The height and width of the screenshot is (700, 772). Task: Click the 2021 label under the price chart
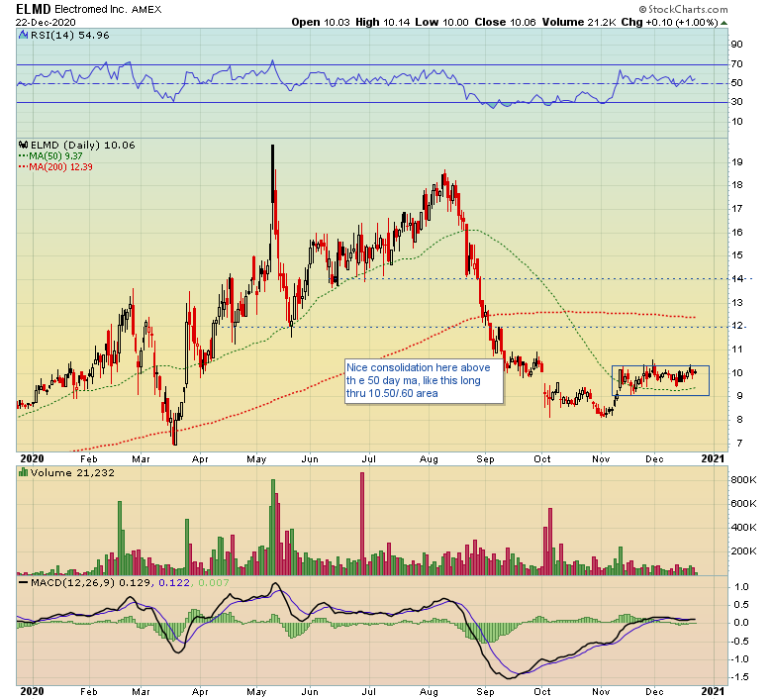coord(713,458)
